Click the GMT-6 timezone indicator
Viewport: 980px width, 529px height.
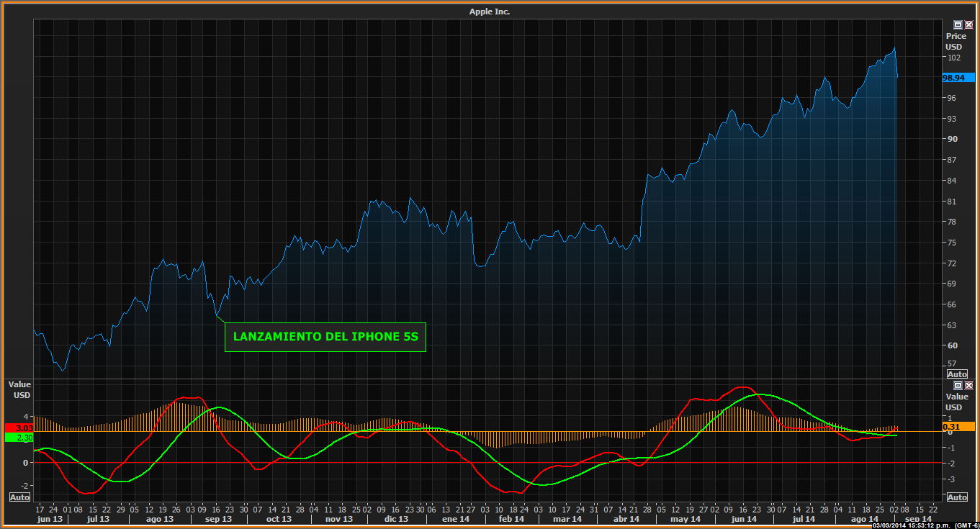click(x=967, y=525)
